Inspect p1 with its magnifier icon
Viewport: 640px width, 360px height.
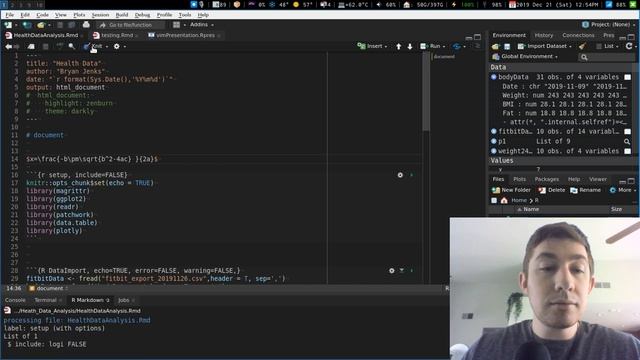click(627, 142)
